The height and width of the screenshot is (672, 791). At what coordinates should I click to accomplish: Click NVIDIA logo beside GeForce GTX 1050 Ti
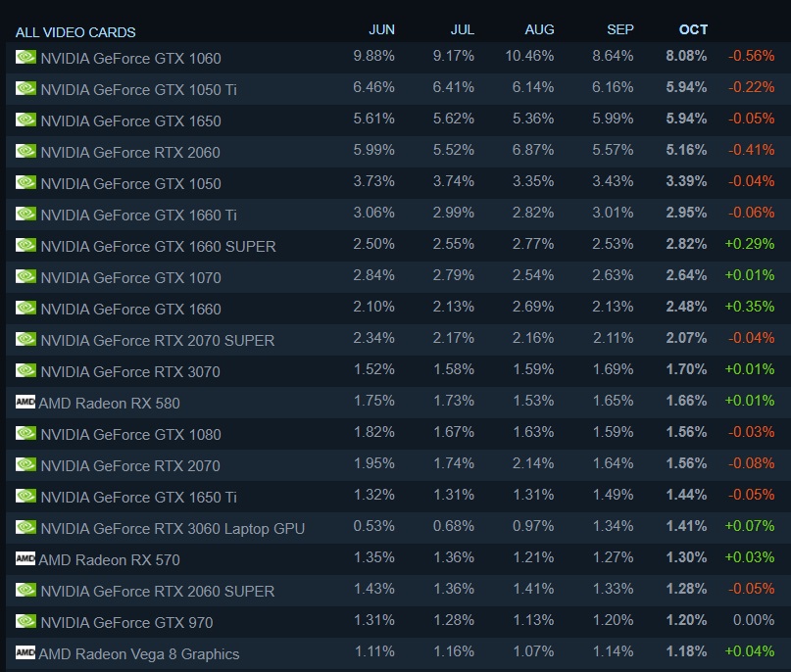(25, 88)
